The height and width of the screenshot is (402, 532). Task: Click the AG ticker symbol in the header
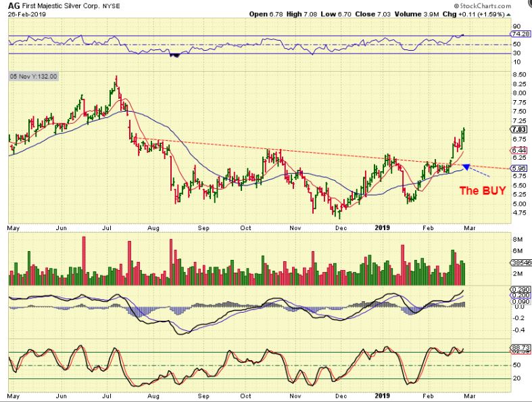click(14, 5)
